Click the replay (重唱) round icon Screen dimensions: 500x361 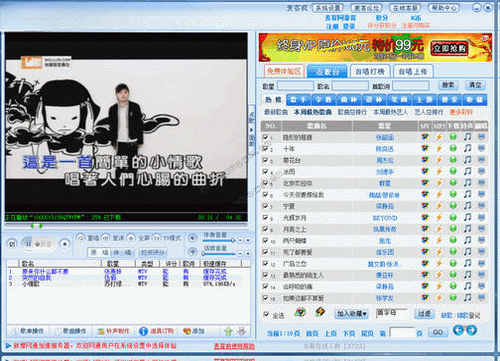tap(80, 238)
